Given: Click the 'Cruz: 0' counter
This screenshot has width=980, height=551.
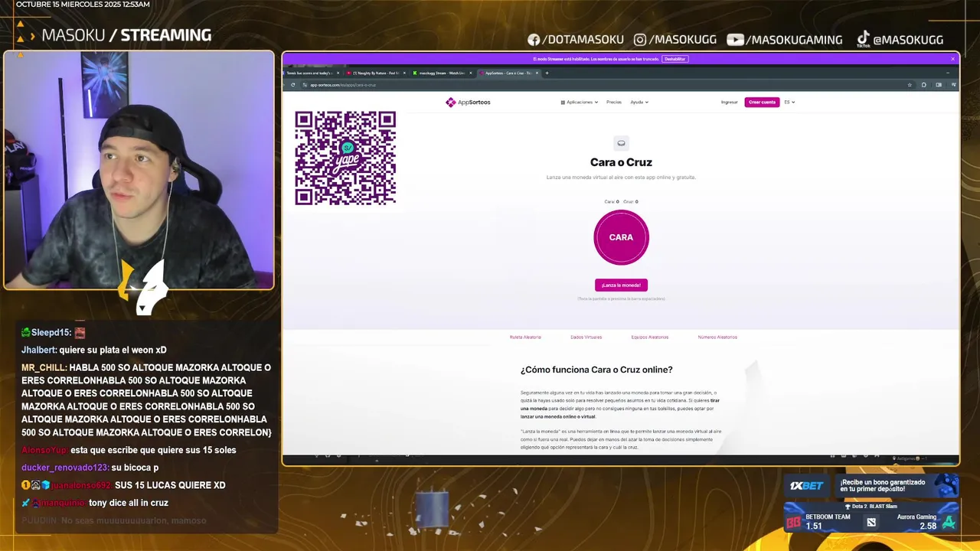Looking at the screenshot, I should pos(631,202).
